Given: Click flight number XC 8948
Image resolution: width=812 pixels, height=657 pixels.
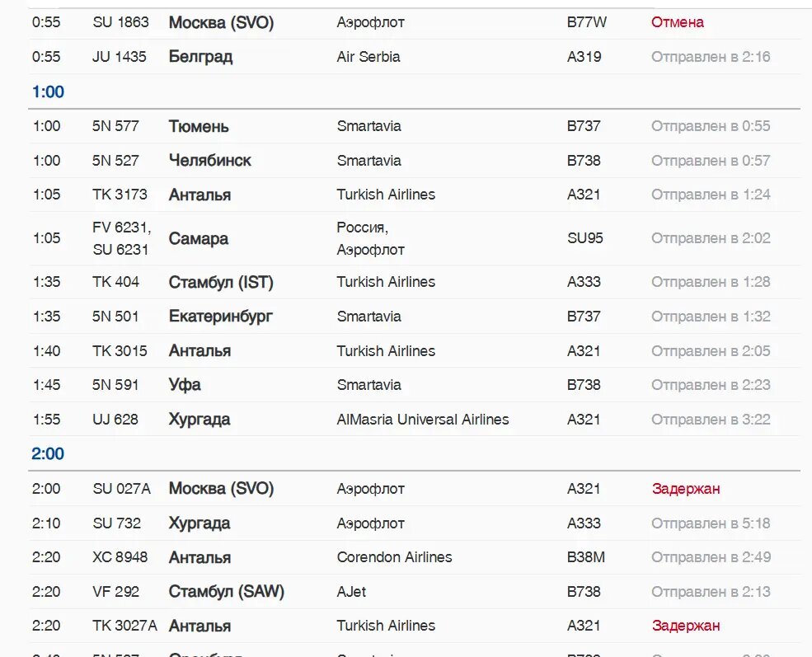Looking at the screenshot, I should tap(120, 557).
